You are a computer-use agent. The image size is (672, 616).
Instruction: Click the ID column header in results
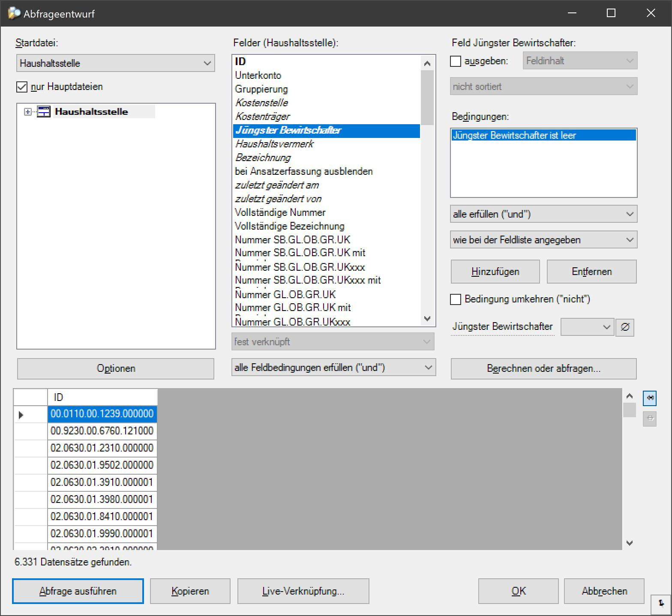(102, 397)
